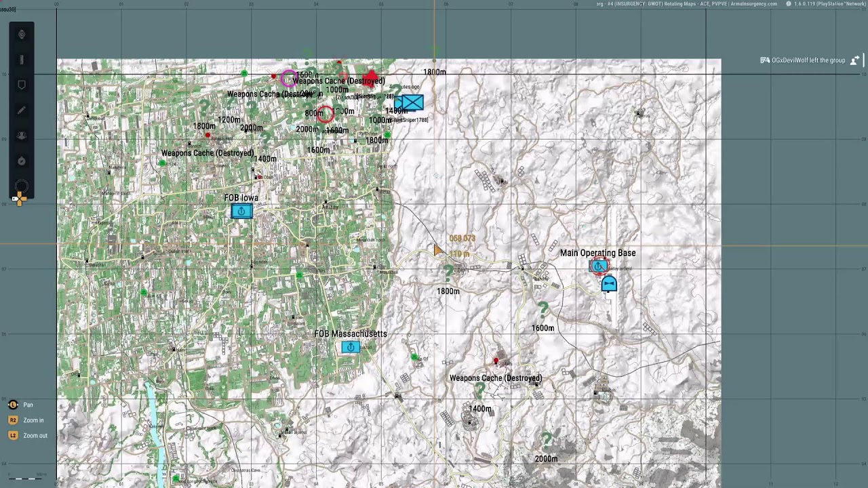Click the southeast Weapons Cache (Destroyed) label

pos(496,378)
